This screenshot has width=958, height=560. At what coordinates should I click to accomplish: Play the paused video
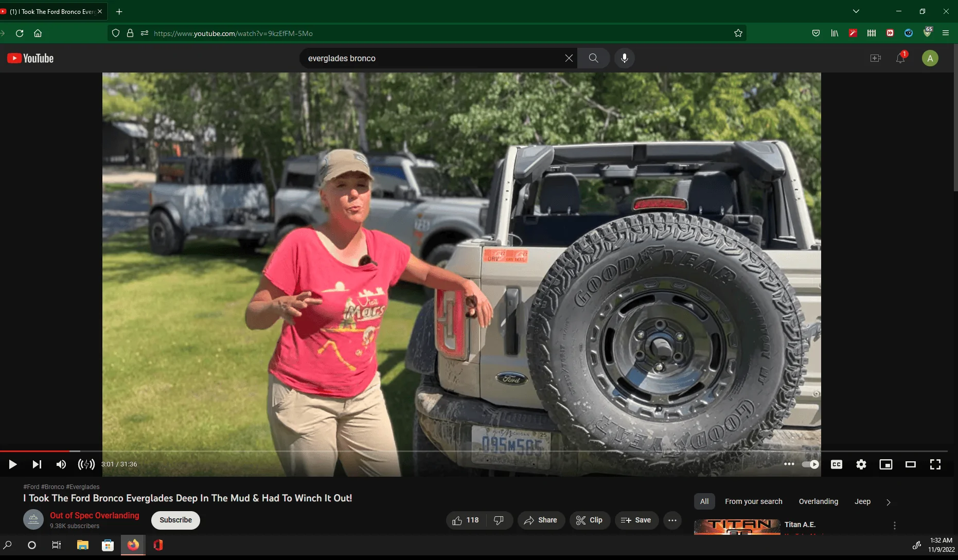click(x=13, y=464)
